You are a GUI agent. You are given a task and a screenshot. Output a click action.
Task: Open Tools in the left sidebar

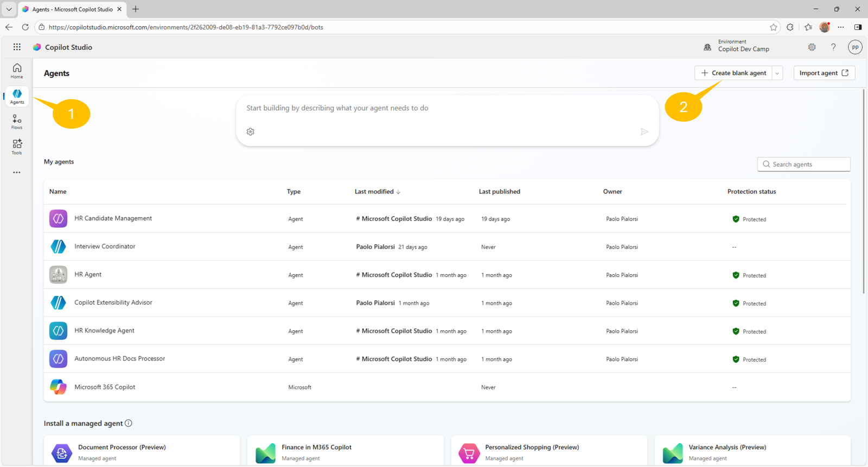17,147
